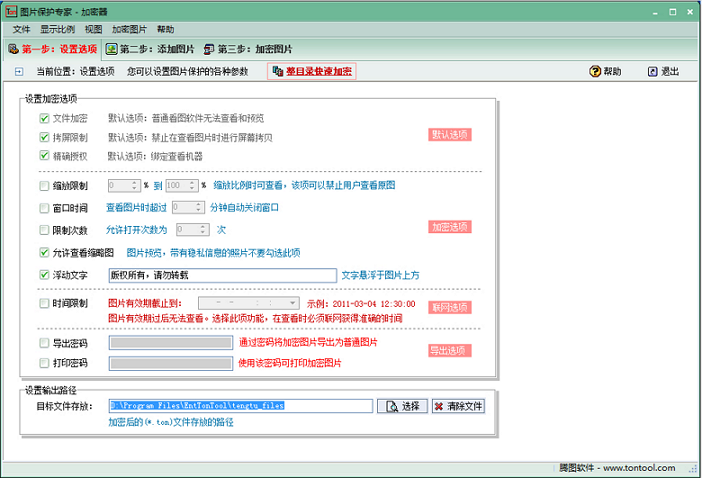Click the step three encrypt icon
702x478 pixels.
[x=209, y=49]
